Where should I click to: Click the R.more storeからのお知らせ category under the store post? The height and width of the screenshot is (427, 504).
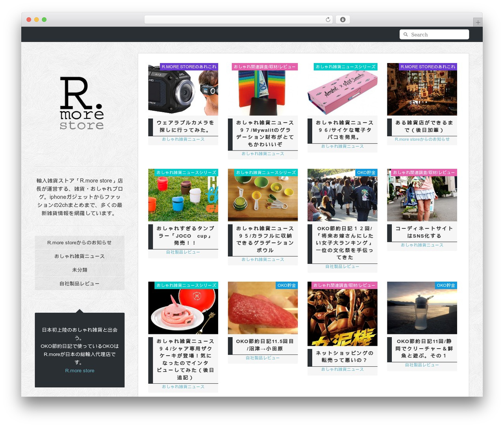tap(422, 139)
